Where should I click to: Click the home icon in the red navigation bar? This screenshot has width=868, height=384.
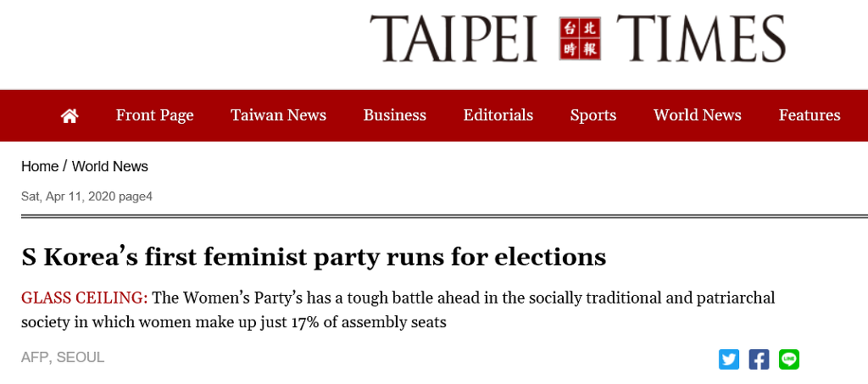70,116
